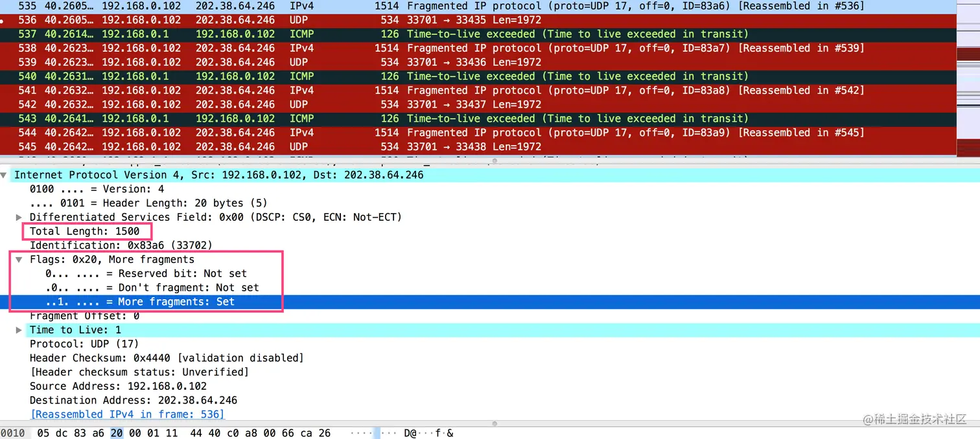Select the Identification: 0x83a6 field
The image size is (980, 439).
pos(121,245)
